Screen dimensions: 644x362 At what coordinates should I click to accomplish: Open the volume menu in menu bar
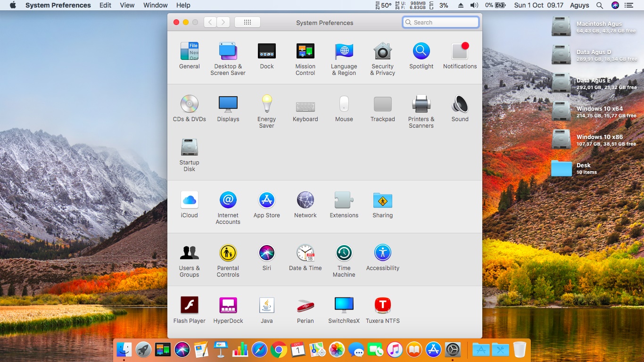coord(474,5)
